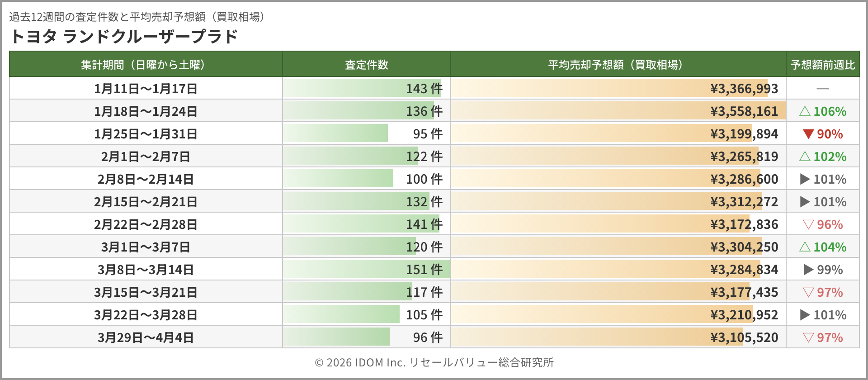Select the 3月15日〜3月21日 period cell
Screen dimensions: 868x380
pyautogui.click(x=146, y=292)
